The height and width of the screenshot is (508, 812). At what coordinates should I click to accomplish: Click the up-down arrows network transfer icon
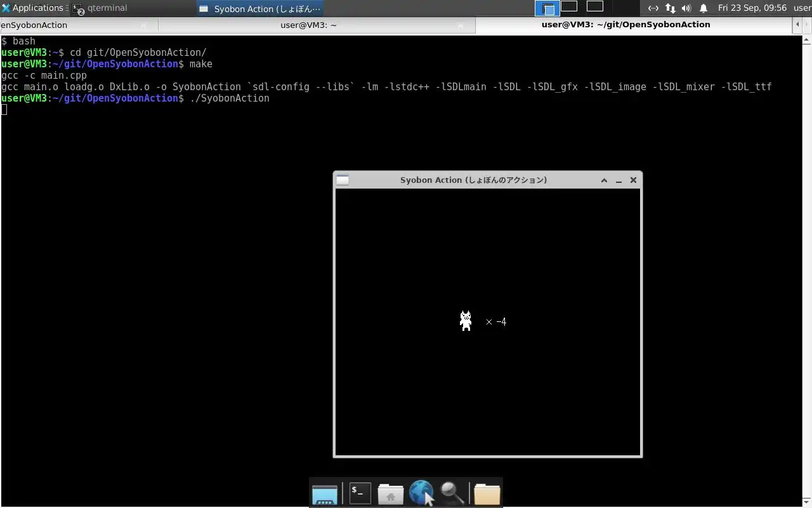[x=670, y=8]
